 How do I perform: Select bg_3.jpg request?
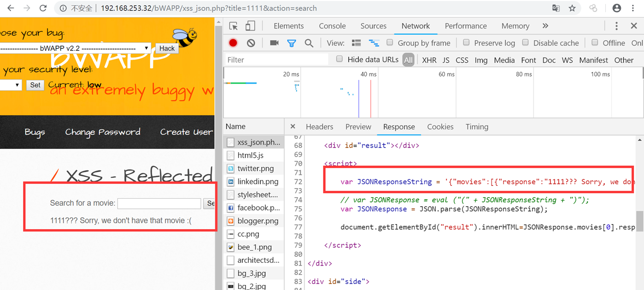(x=254, y=273)
